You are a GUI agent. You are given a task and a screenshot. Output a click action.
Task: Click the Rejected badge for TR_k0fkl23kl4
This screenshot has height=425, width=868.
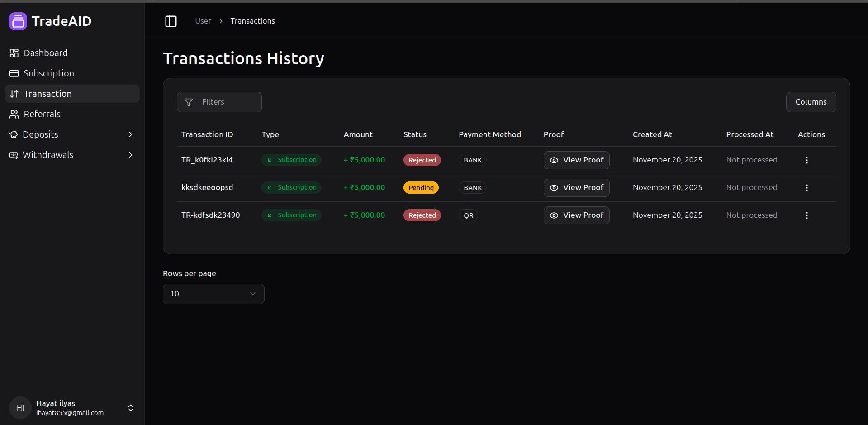coord(422,160)
